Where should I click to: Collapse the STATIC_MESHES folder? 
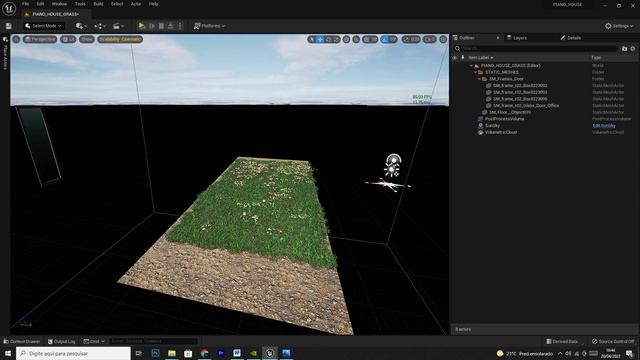(x=475, y=72)
